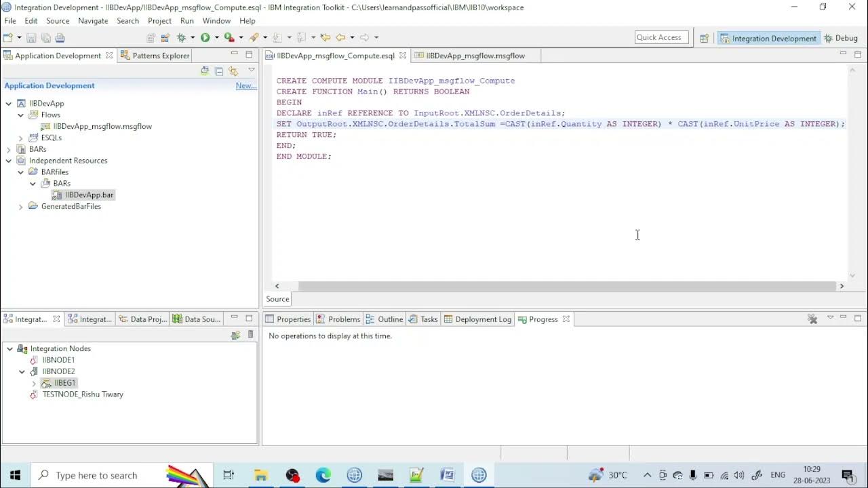This screenshot has height=488, width=868.
Task: Open the Project menu
Action: (x=159, y=21)
